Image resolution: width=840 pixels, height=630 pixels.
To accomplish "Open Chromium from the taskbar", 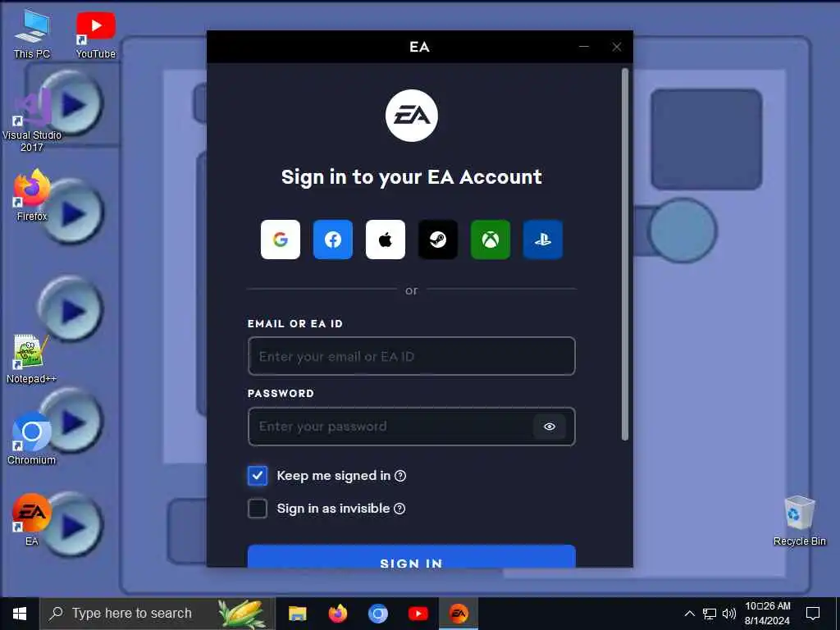I will pos(377,614).
